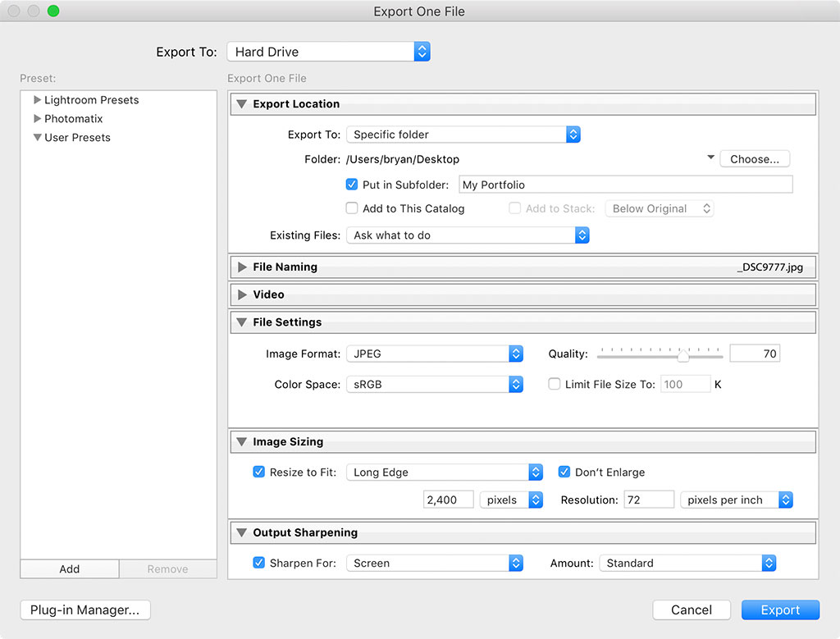This screenshot has height=639, width=840.
Task: Click the Quality slider handle
Action: point(682,355)
